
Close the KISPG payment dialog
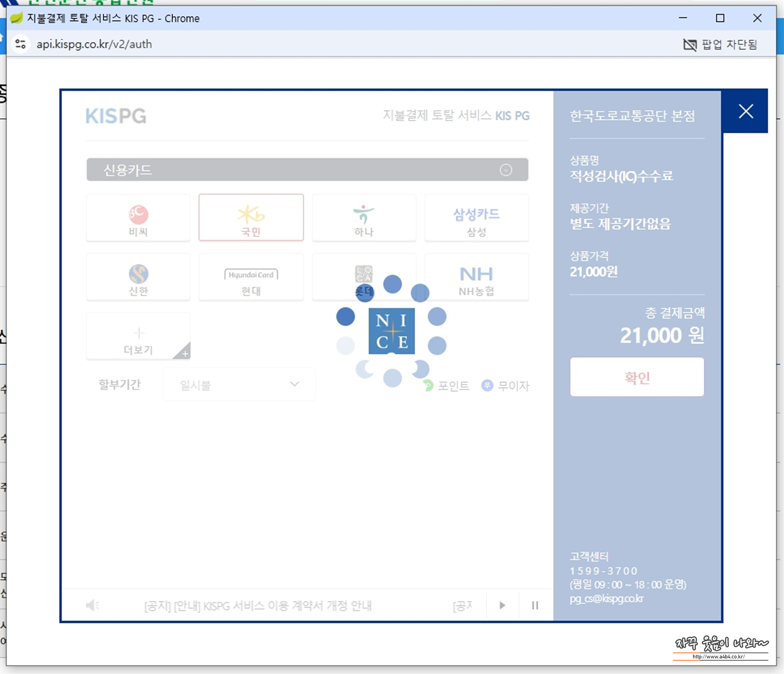[746, 111]
